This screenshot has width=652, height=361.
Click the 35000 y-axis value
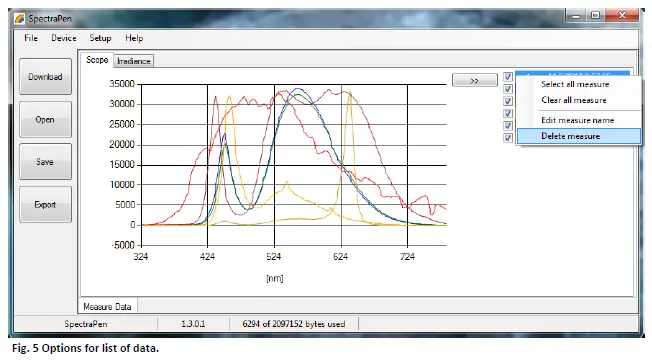click(x=122, y=84)
